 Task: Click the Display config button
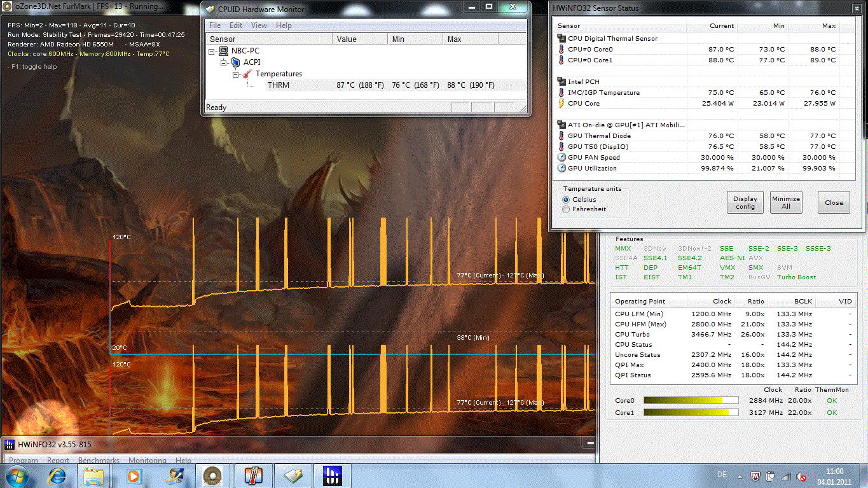pyautogui.click(x=745, y=203)
